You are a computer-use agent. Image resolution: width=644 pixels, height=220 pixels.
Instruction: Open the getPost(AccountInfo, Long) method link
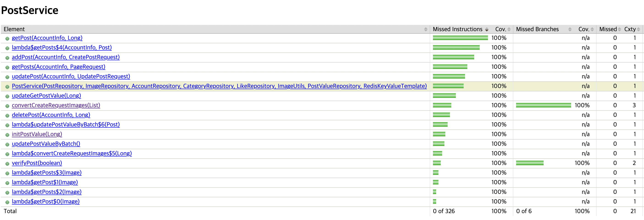(47, 38)
